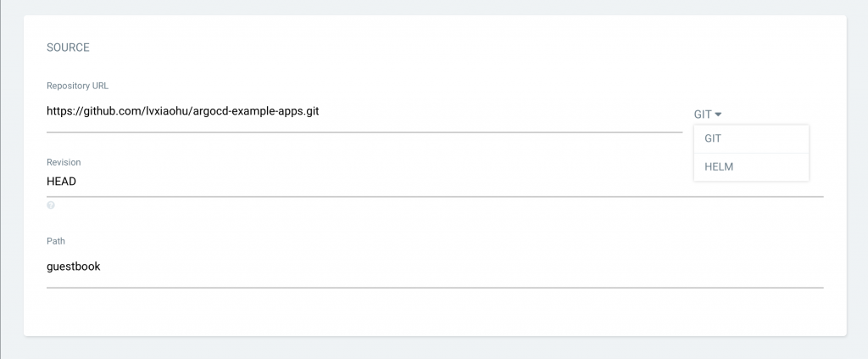
Task: Click the Repository URL label
Action: click(x=77, y=86)
